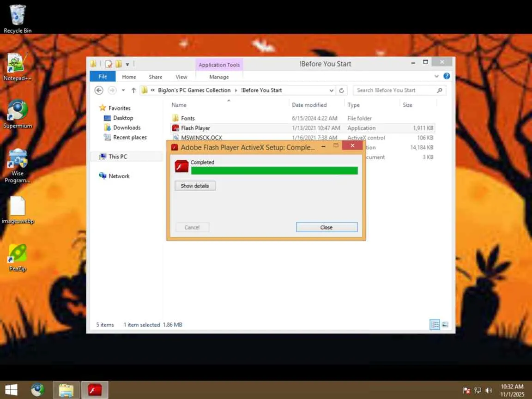Click the 14,184 KB size cell
532x399 pixels.
[422, 147]
